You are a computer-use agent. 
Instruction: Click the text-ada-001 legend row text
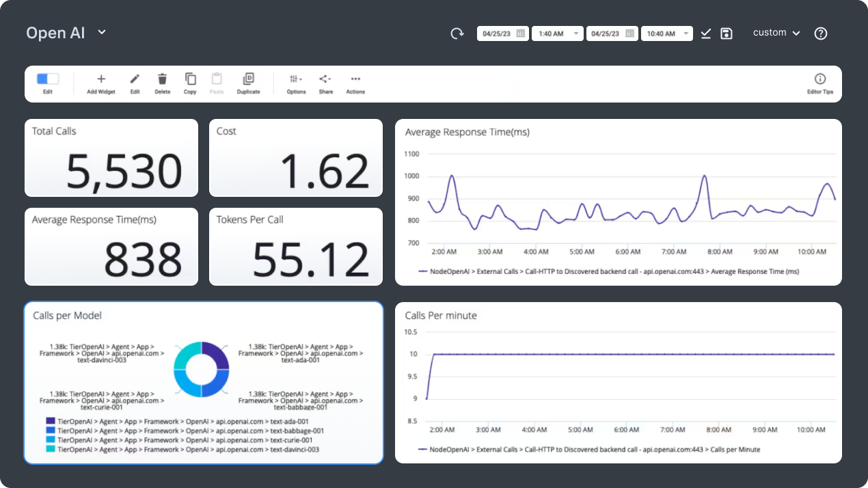183,422
